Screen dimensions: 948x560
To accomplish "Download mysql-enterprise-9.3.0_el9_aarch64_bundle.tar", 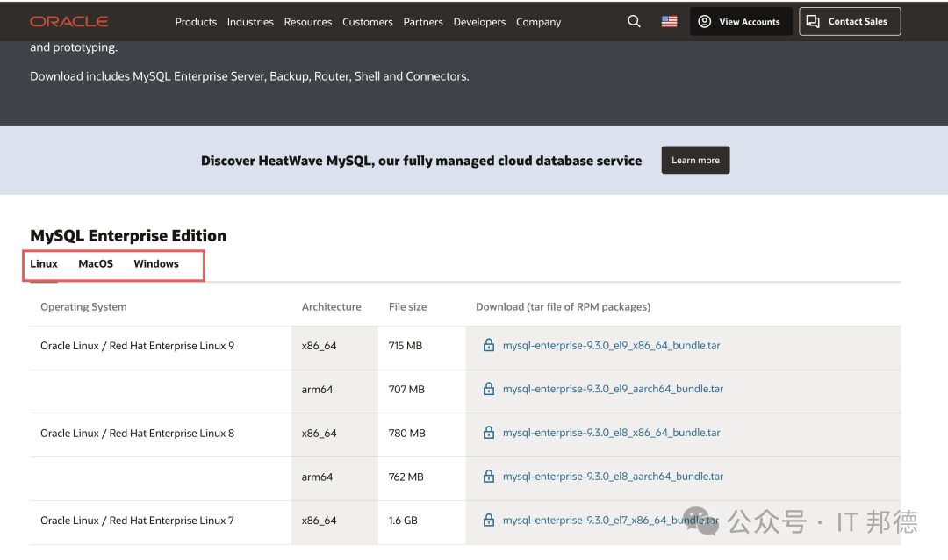I will (x=613, y=389).
